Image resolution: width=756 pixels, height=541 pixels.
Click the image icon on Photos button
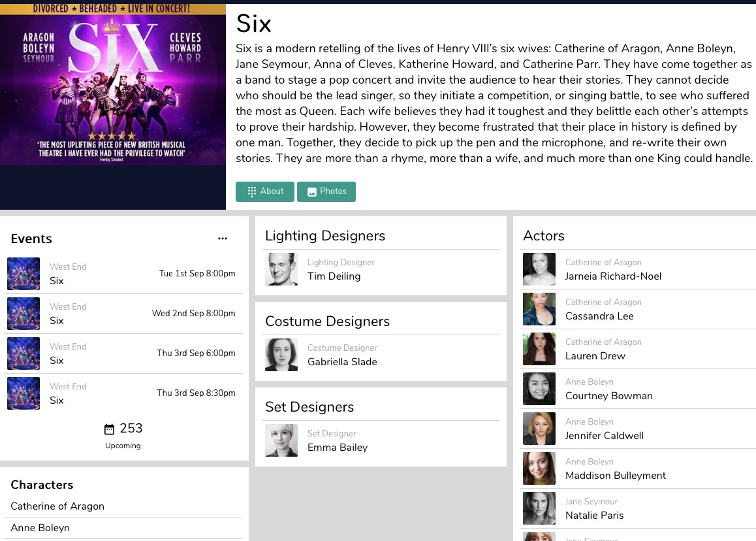click(x=312, y=192)
